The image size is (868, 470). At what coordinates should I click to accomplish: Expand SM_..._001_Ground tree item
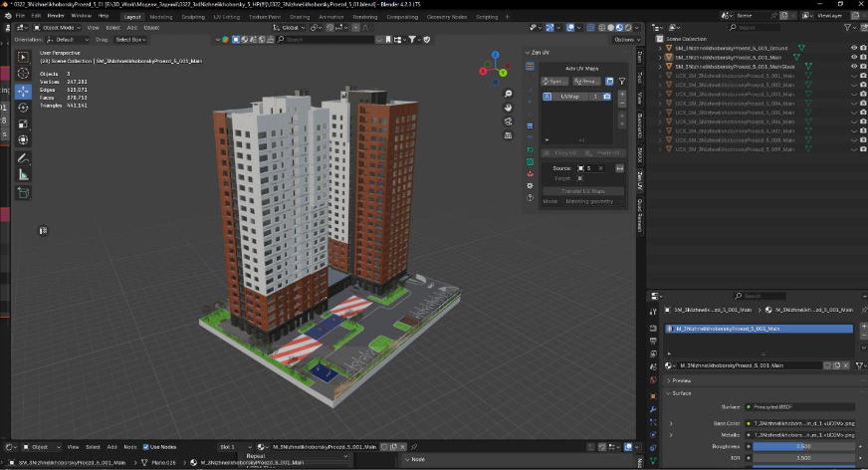coord(660,48)
